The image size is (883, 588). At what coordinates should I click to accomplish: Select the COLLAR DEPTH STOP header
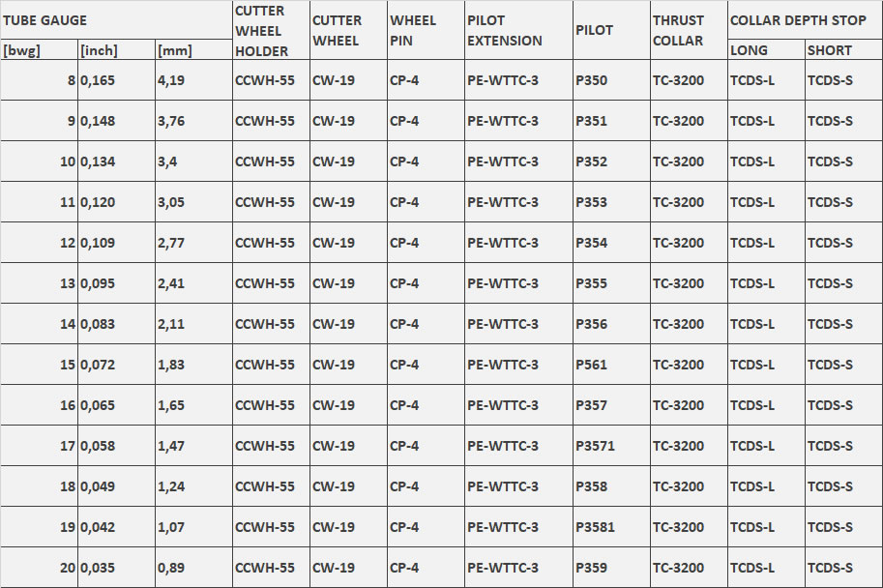[x=806, y=20]
